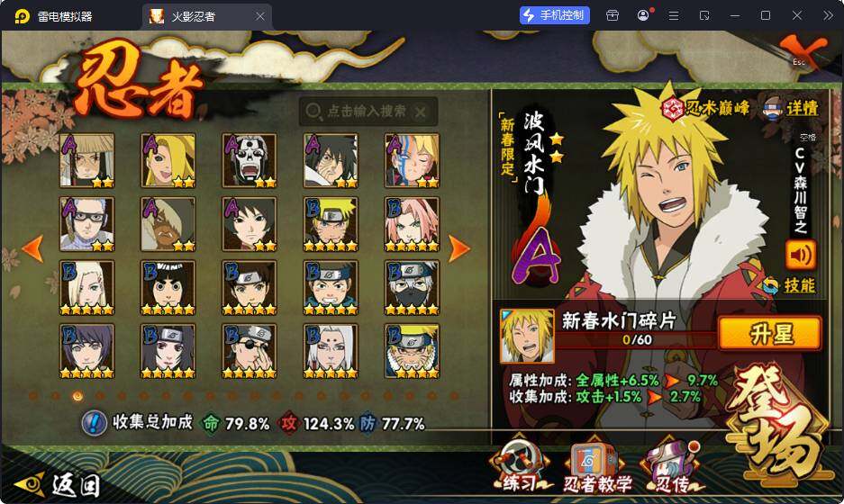Go to next ninja page right arrow
Viewport: 844px width, 504px height.
pyautogui.click(x=458, y=248)
